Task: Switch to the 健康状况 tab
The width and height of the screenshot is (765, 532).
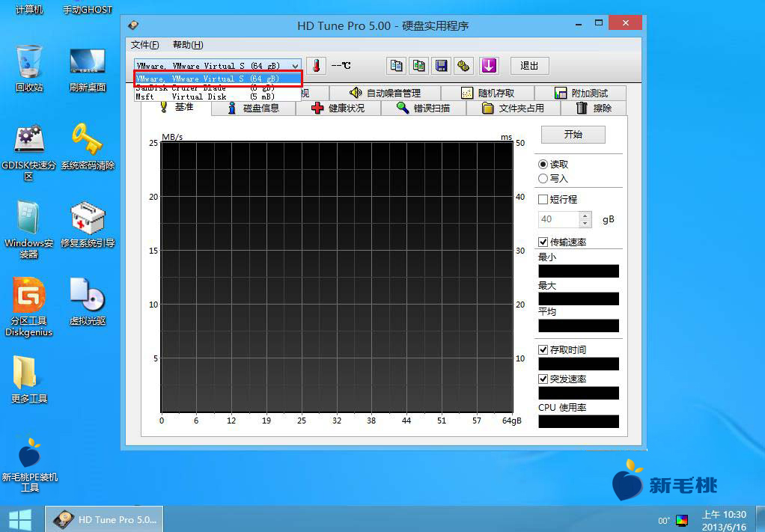Action: (338, 108)
